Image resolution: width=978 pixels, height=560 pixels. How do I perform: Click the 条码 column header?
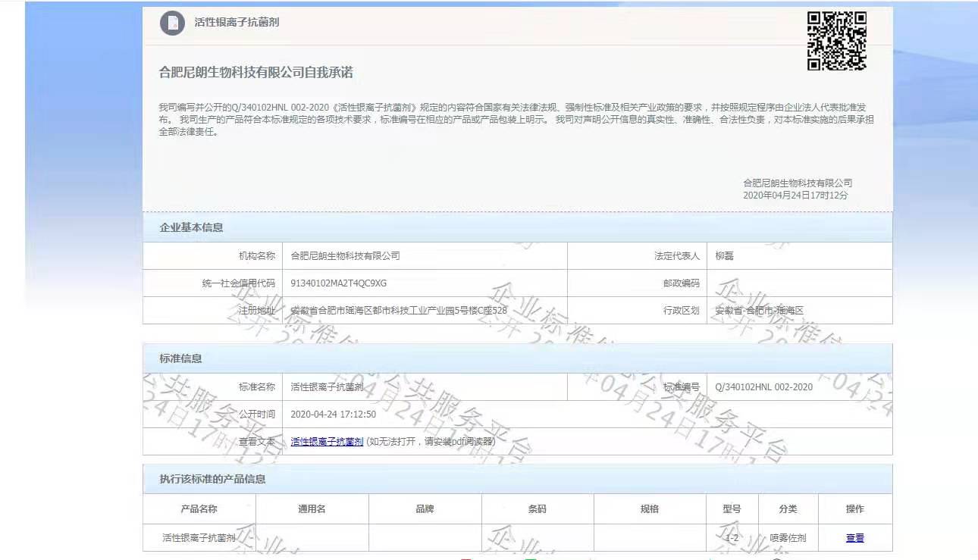click(x=537, y=509)
